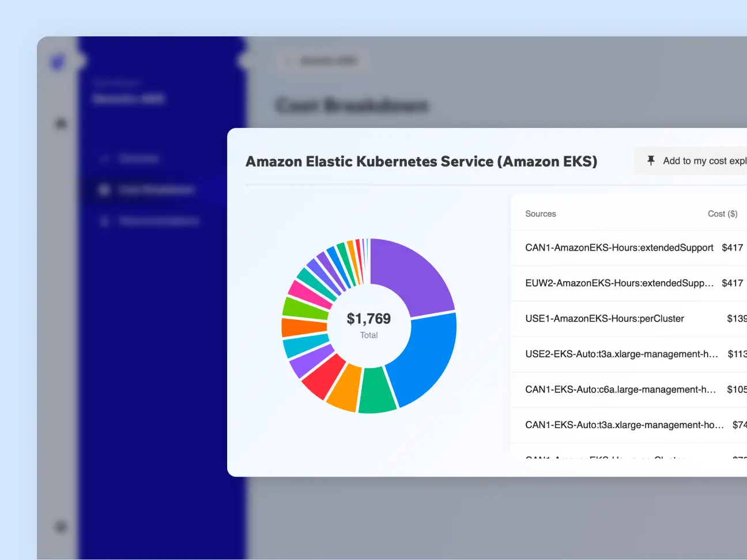Select the EUW2-AmazonEKS-Hours:extendedSupp… row
Image resolution: width=747 pixels, height=560 pixels.
tap(629, 283)
